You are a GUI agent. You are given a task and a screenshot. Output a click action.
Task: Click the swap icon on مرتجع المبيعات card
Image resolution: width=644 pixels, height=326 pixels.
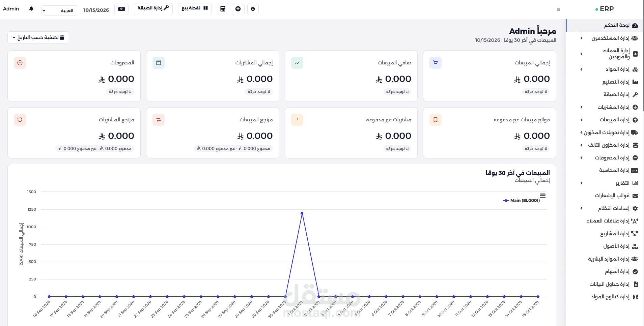coord(159,120)
